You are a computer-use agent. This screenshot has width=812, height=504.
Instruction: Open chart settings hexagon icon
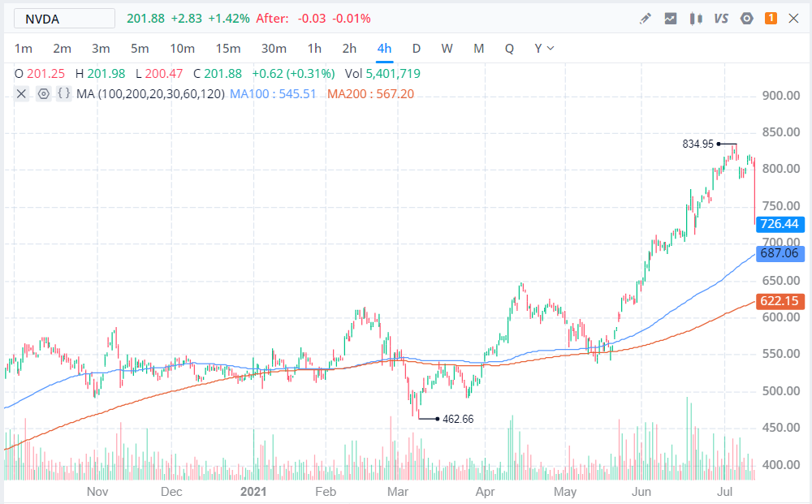746,19
